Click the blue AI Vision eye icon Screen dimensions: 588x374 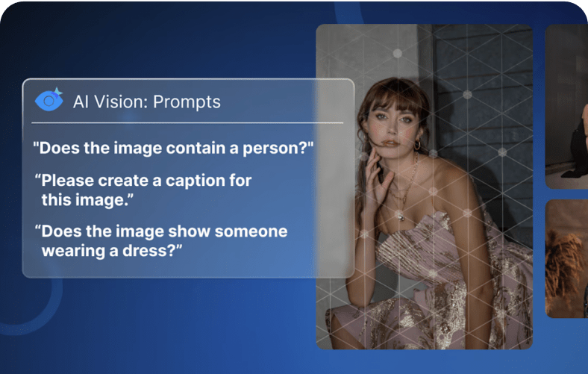[x=49, y=100]
